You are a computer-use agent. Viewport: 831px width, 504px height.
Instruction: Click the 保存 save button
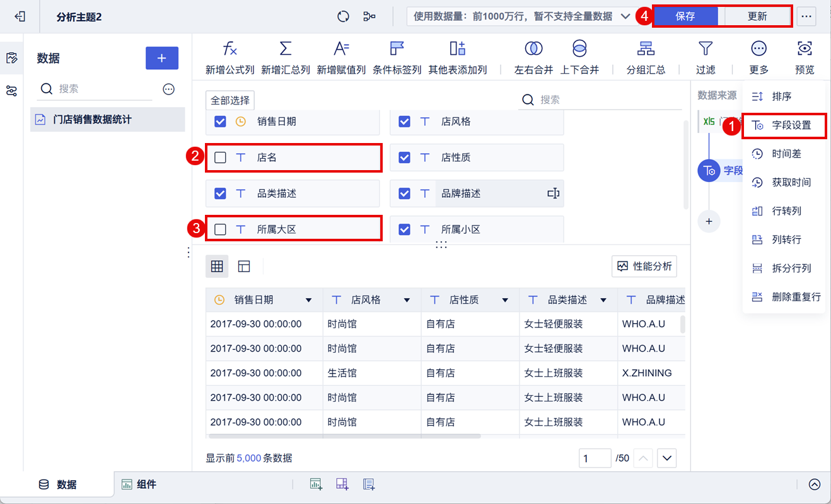pos(685,16)
